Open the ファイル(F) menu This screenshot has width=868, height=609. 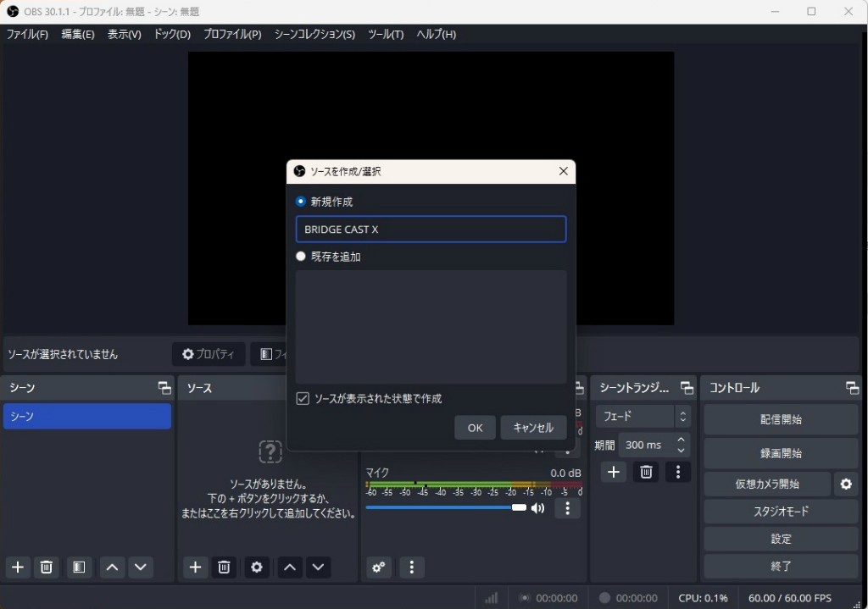coord(27,35)
